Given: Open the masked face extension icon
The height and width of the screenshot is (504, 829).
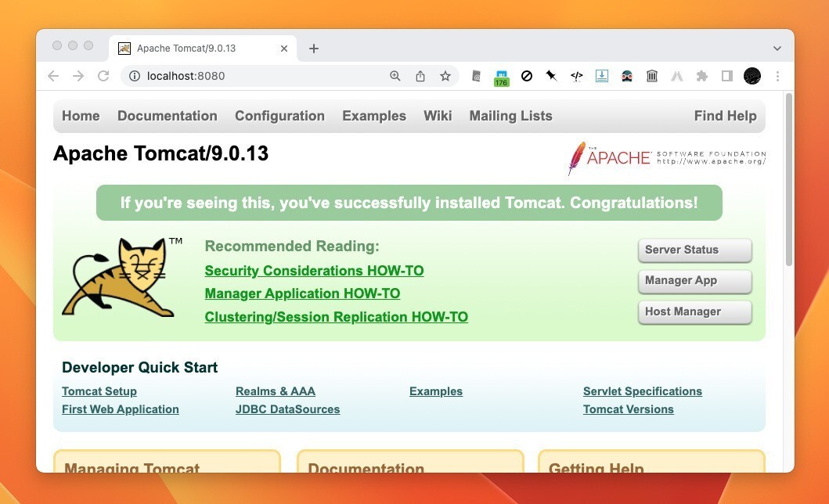Looking at the screenshot, I should click(x=627, y=76).
